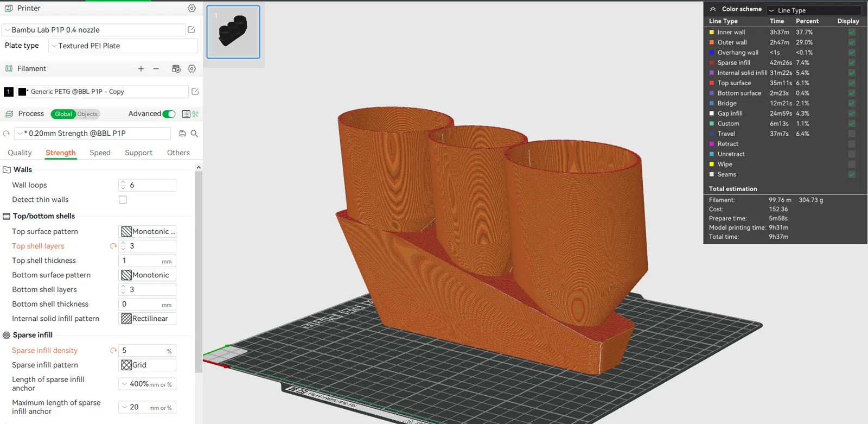Open AMS filament sync icon
Viewport: 868px width, 424px height.
tap(176, 69)
